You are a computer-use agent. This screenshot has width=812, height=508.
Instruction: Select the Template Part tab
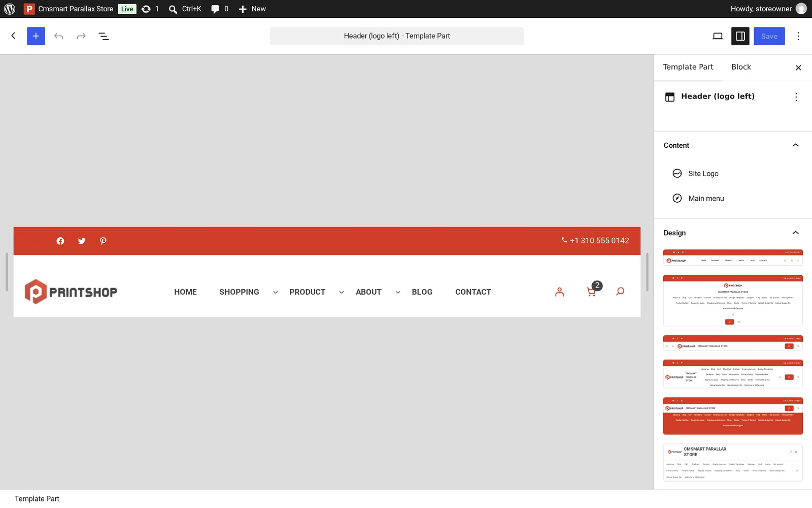click(x=688, y=67)
